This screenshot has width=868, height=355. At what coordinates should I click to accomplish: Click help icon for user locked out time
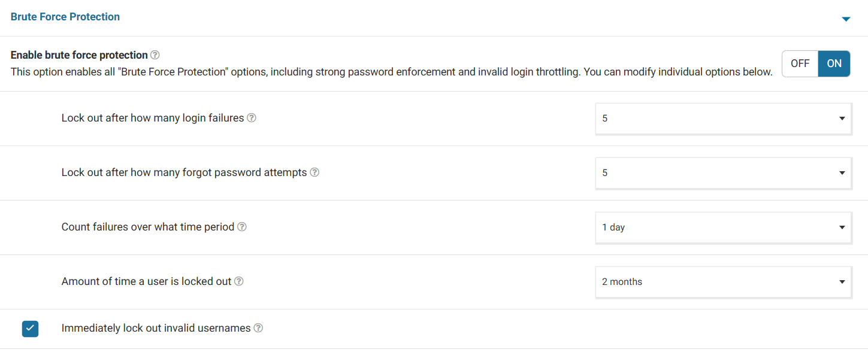tap(239, 281)
